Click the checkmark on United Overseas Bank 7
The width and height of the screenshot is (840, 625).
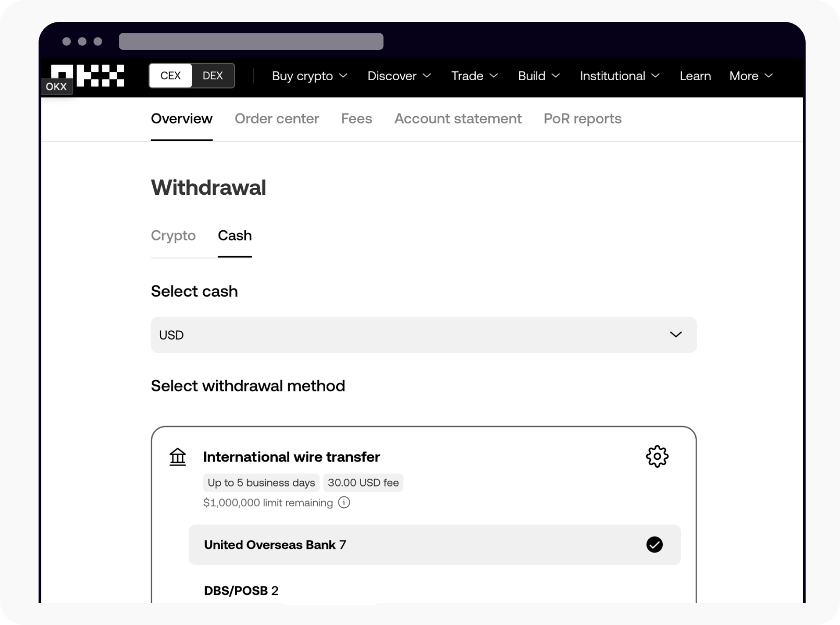654,545
